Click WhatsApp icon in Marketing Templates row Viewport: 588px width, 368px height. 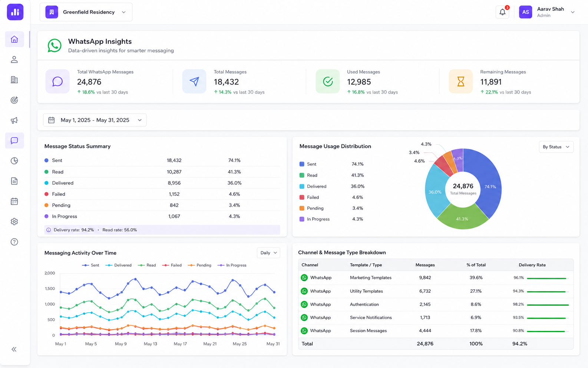pos(304,277)
